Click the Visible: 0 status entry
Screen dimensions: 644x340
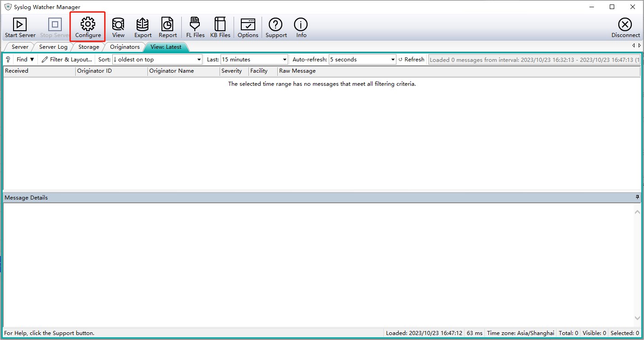(594, 333)
